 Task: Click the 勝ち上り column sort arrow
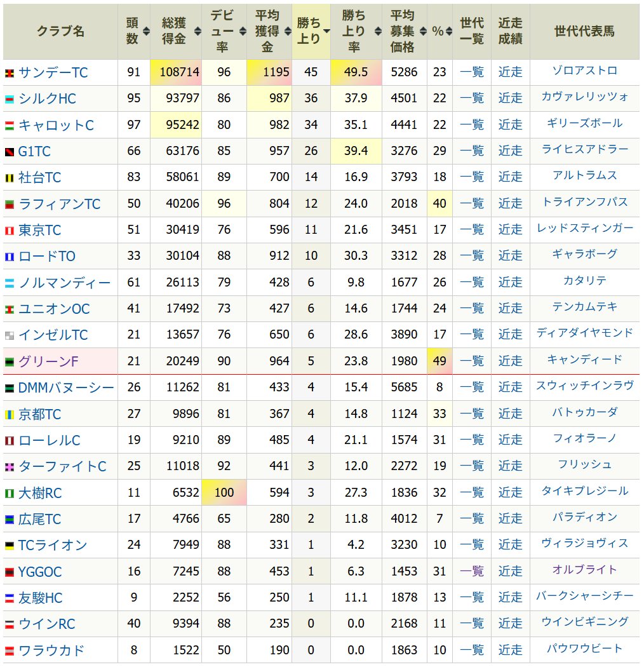[326, 30]
